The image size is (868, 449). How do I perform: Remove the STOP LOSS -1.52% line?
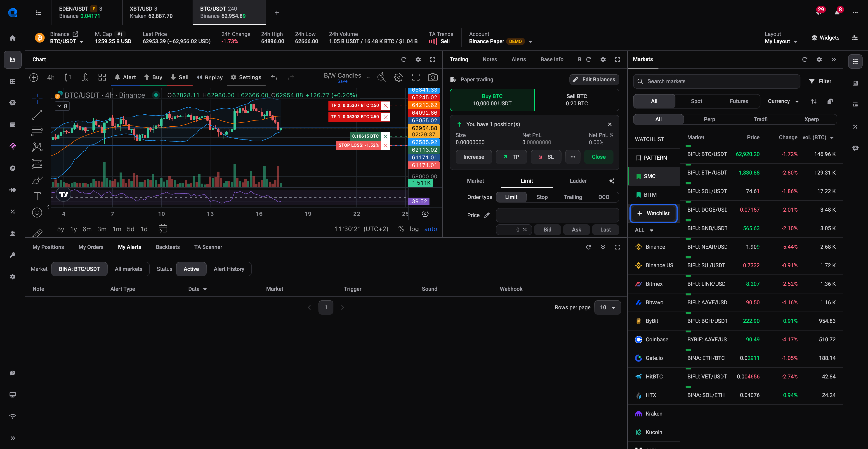tap(385, 145)
